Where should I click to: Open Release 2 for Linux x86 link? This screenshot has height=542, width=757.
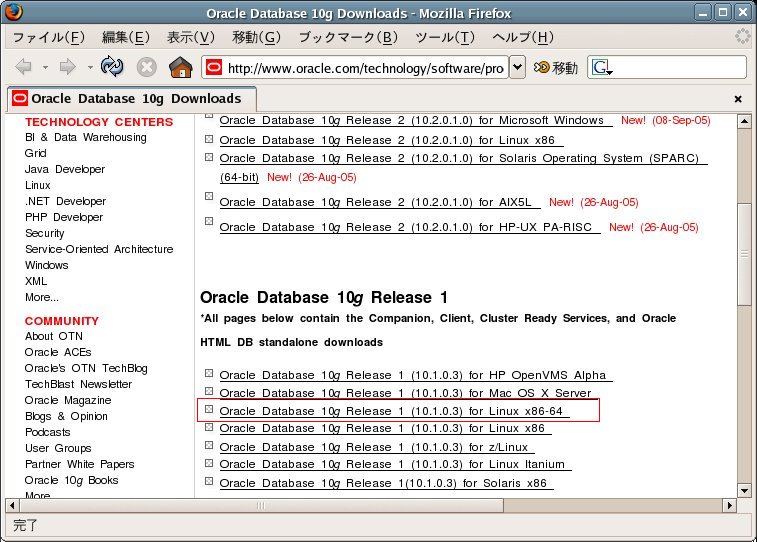point(391,140)
